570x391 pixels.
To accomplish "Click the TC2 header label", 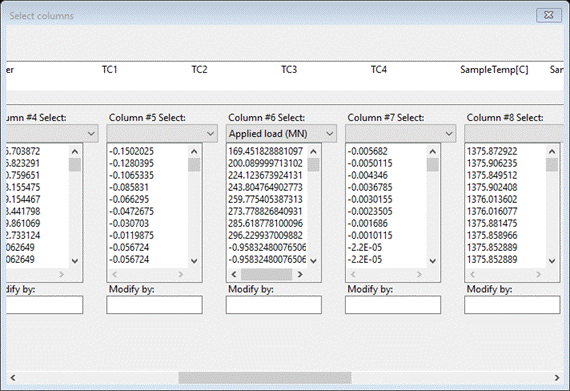I will click(x=199, y=69).
